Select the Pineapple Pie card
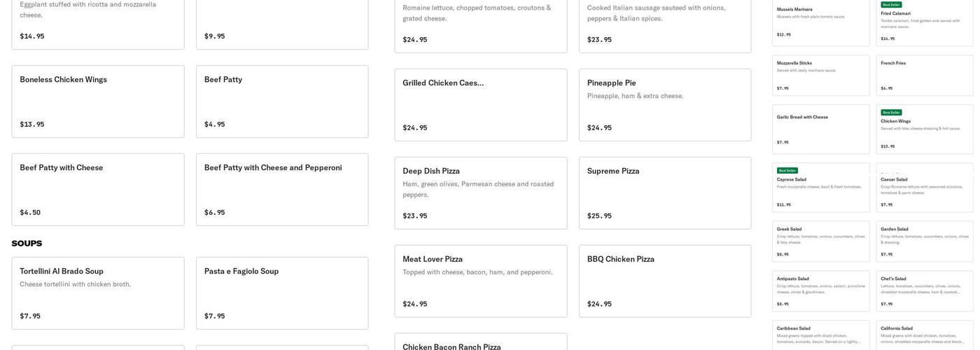 coord(665,105)
